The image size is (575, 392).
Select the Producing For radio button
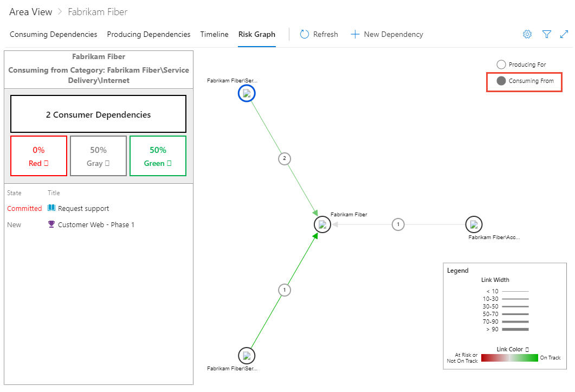[501, 64]
